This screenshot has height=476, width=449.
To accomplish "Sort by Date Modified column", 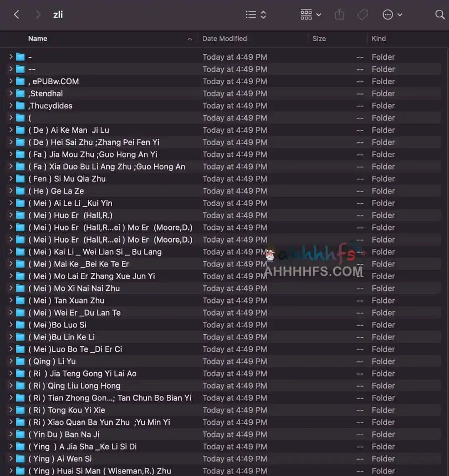I will coord(224,39).
